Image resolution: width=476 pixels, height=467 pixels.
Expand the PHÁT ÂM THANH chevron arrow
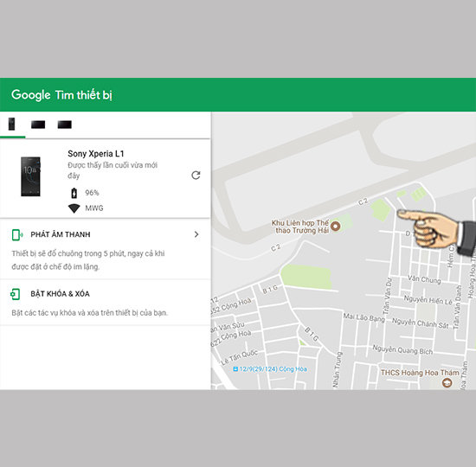click(196, 234)
